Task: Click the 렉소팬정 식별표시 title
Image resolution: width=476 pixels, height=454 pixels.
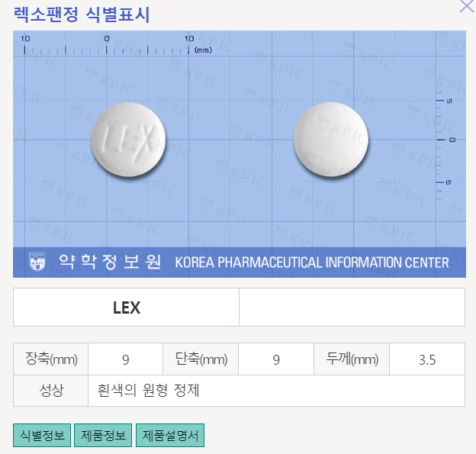Action: (x=82, y=14)
